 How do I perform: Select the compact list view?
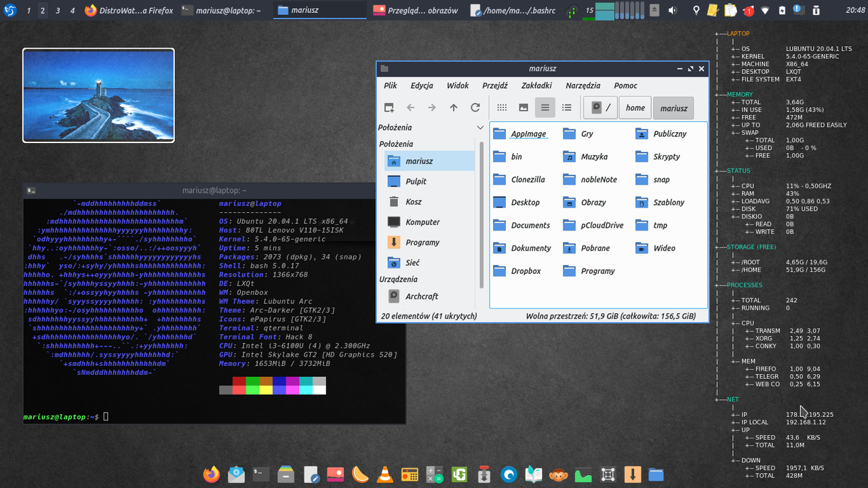coord(545,108)
